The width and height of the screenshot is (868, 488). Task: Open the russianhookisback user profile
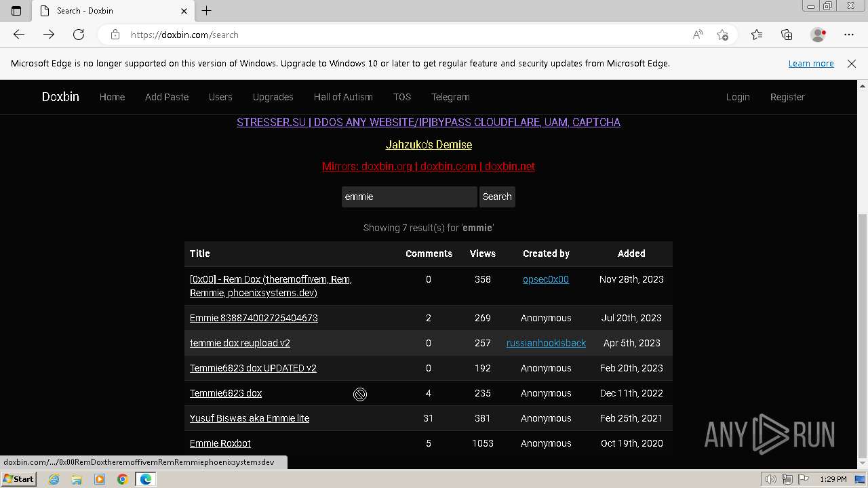coord(546,343)
